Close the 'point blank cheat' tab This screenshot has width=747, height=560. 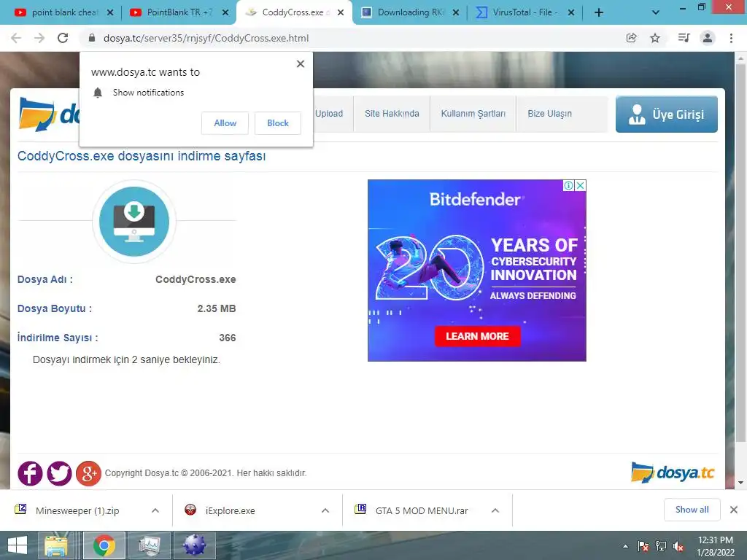click(x=110, y=13)
